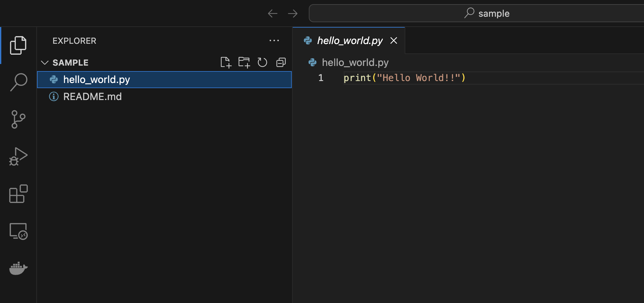
Task: Open the Search panel icon
Action: [x=18, y=81]
